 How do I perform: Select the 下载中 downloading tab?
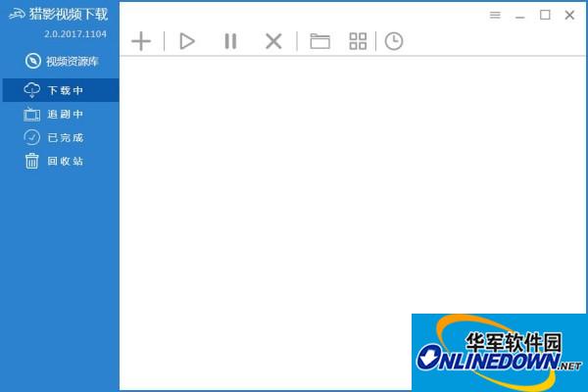(x=61, y=90)
